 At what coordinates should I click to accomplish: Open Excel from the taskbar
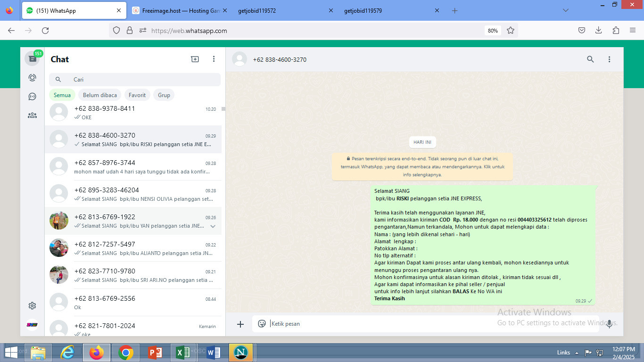[x=183, y=353]
